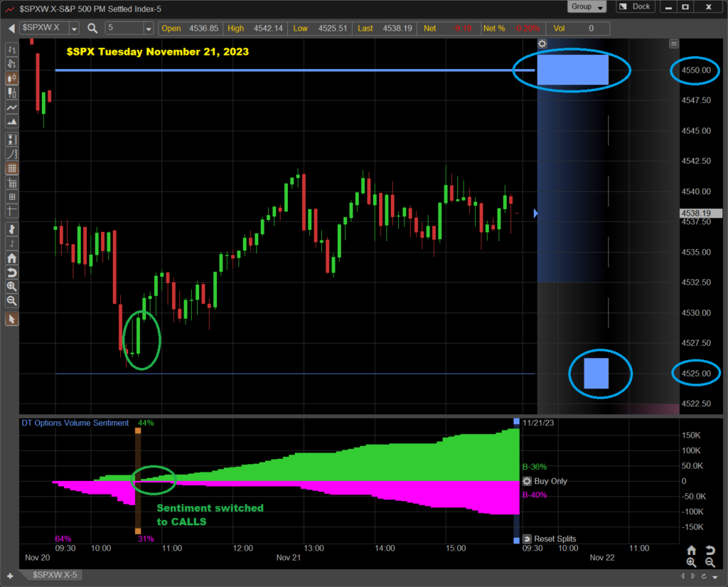
Task: Click the left-toolbar home reset view icon
Action: pos(12,258)
